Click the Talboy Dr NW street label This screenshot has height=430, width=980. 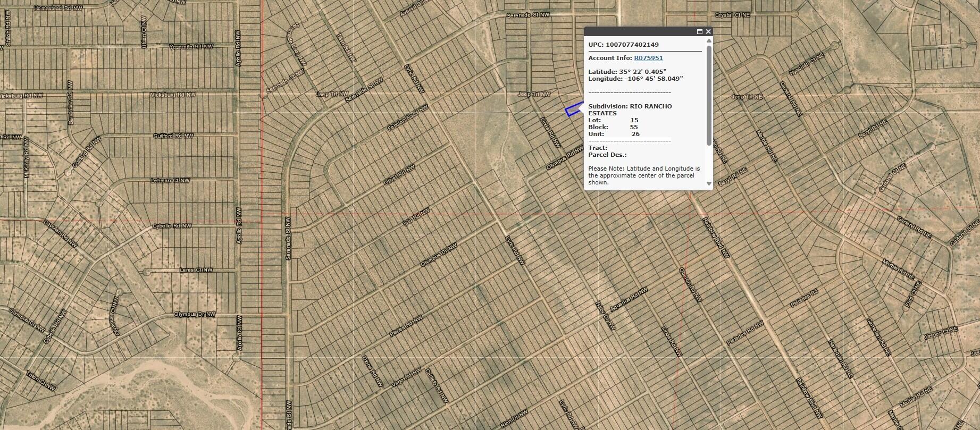pos(605,317)
